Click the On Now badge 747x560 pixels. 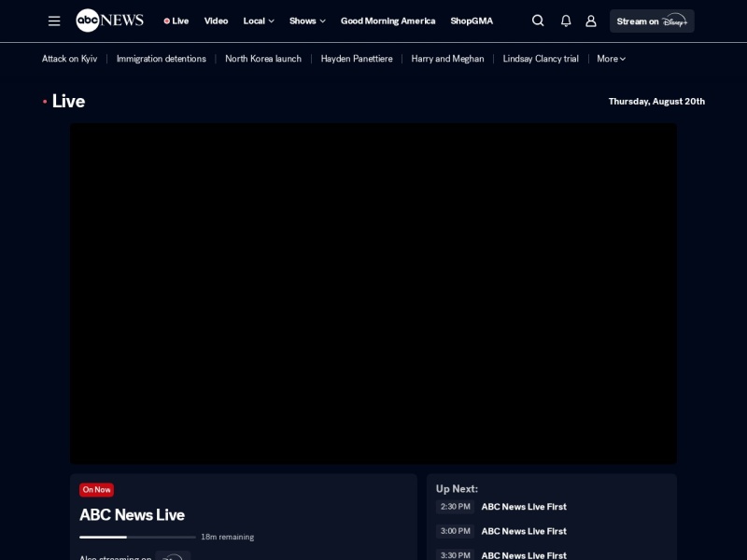click(97, 489)
